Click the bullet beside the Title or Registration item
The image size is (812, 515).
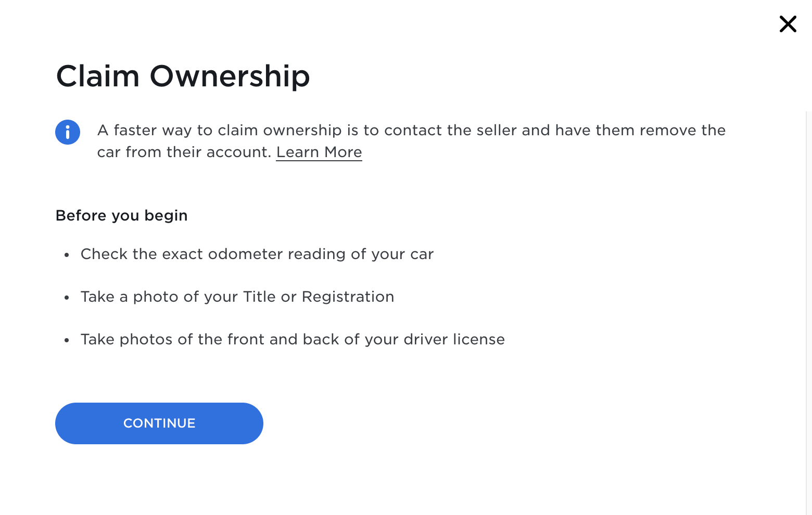coord(67,298)
